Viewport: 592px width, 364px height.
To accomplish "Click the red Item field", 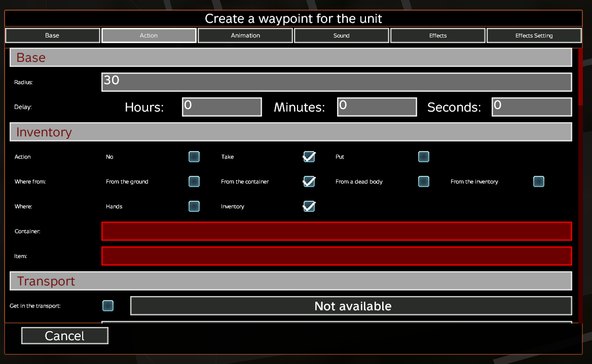I will [337, 256].
